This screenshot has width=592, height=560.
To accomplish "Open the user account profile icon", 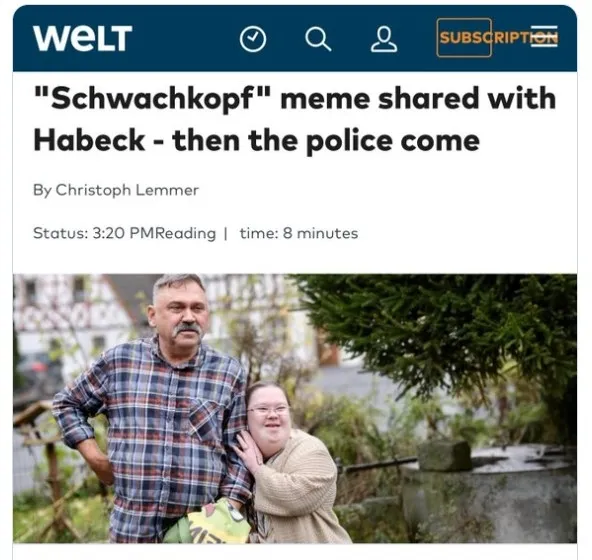I will (x=384, y=39).
